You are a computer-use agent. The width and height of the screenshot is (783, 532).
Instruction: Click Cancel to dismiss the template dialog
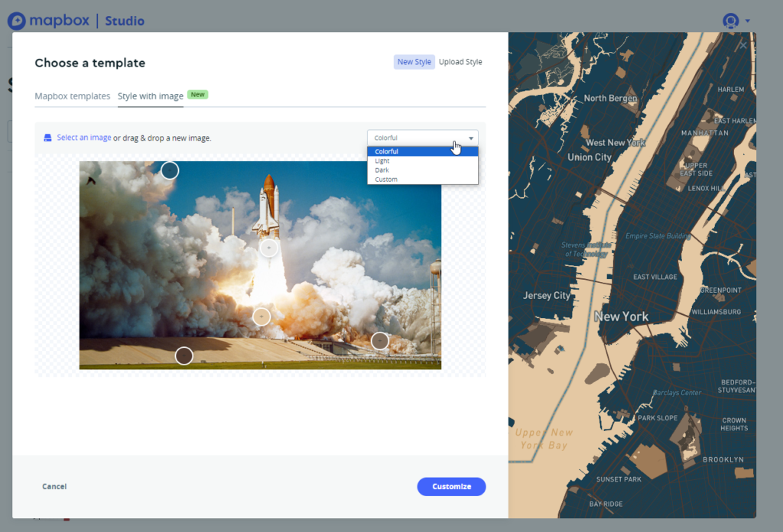pos(54,486)
